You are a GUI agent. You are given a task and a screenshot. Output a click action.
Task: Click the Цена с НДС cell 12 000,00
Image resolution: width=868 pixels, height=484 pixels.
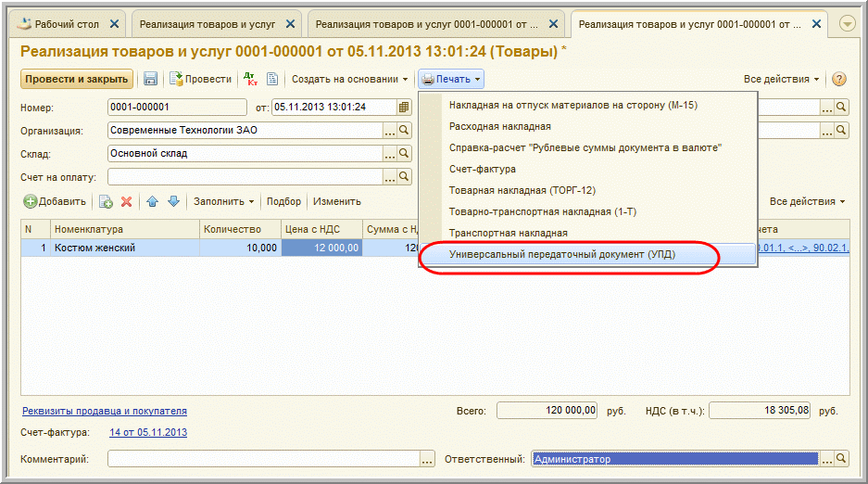coord(322,248)
